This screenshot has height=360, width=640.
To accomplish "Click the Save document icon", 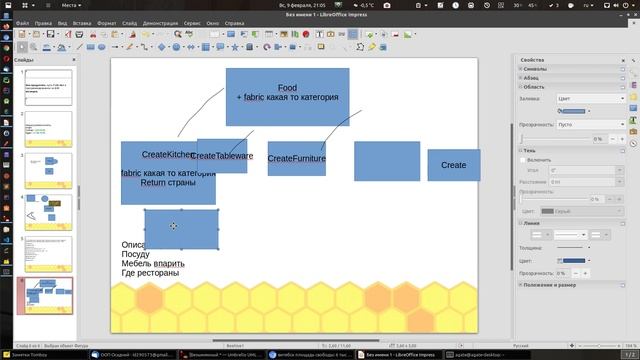I will [x=50, y=35].
